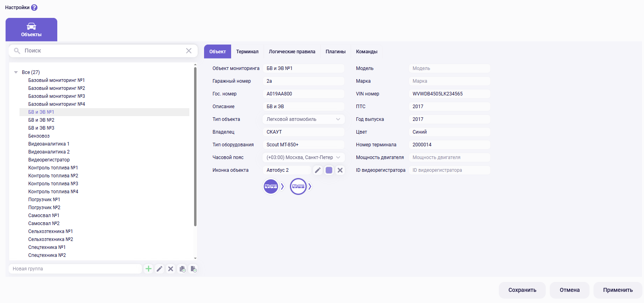Select Видеорегистратор in the tree
This screenshot has width=644, height=303.
49,160
